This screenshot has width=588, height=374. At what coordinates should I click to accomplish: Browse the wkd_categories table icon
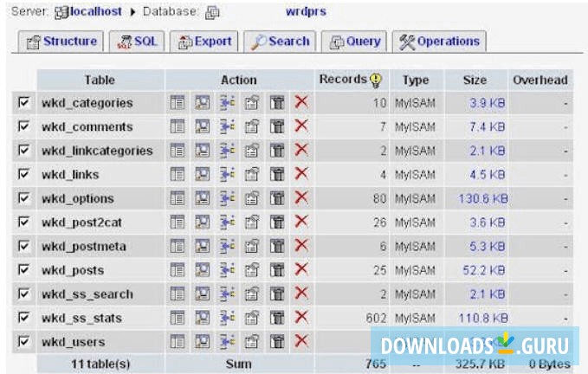point(177,103)
